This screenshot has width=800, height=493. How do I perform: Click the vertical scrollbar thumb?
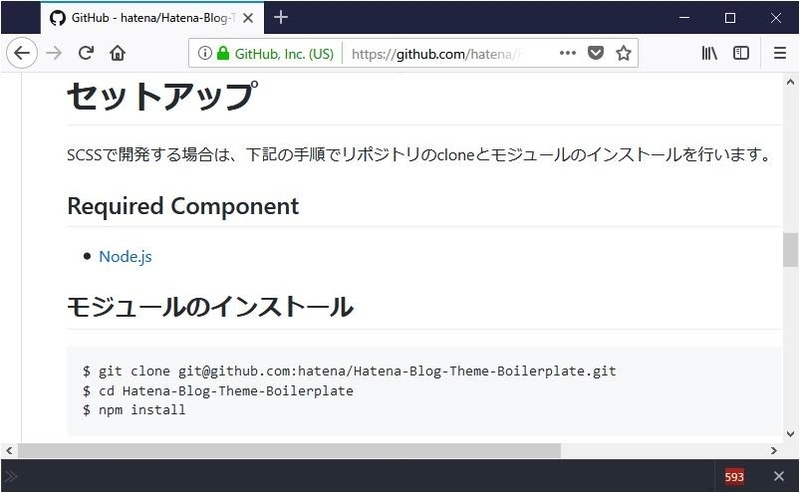pyautogui.click(x=790, y=250)
